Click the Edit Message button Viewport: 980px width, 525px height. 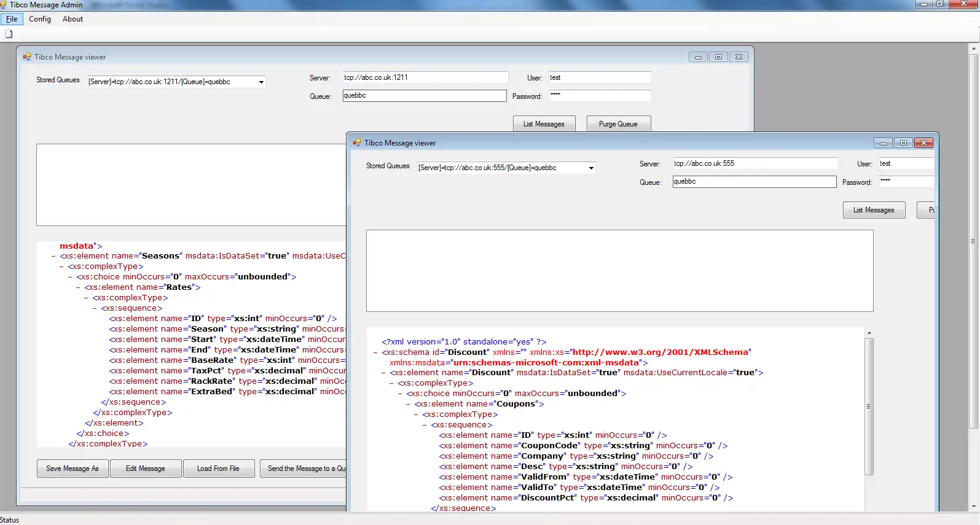coord(146,469)
